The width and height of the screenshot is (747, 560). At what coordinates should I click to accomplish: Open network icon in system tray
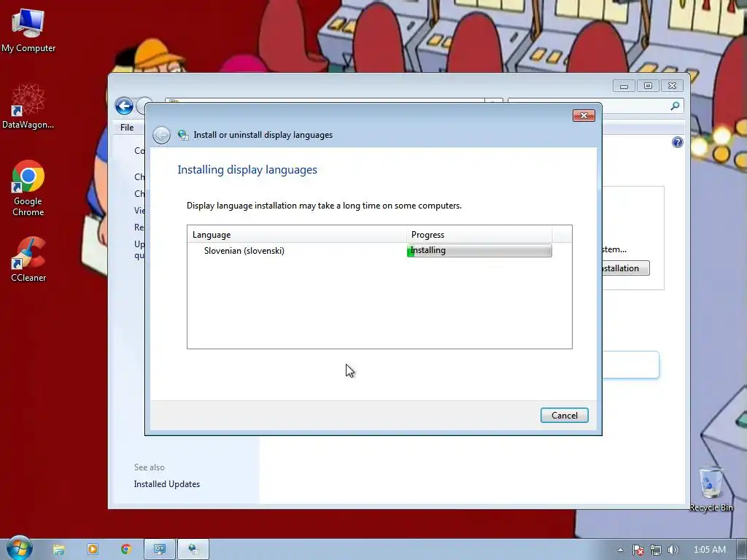pos(656,550)
